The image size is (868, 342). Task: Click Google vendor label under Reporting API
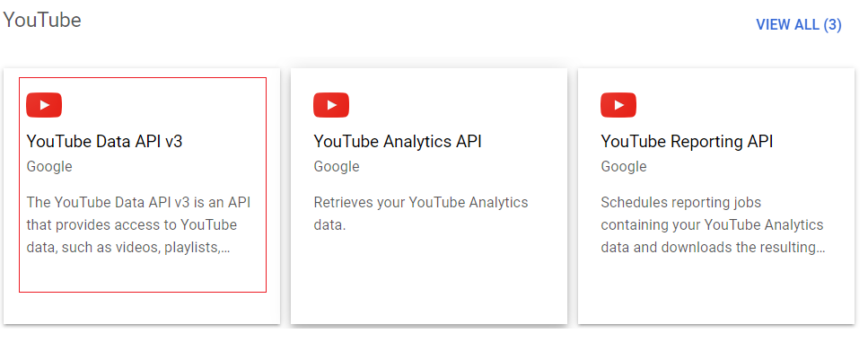point(624,167)
